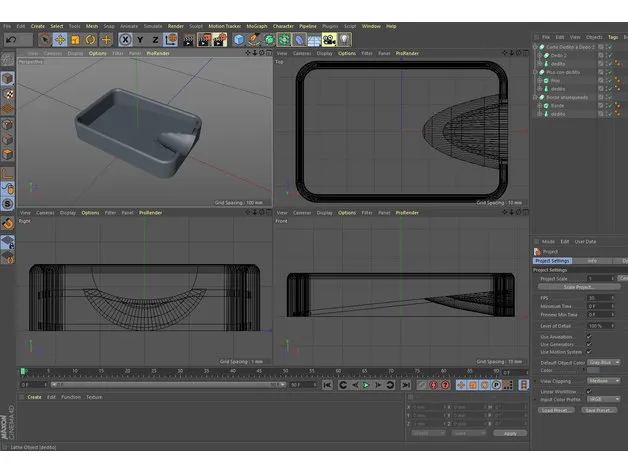628x472 pixels.
Task: Click the Light bulb icon
Action: pos(344,39)
